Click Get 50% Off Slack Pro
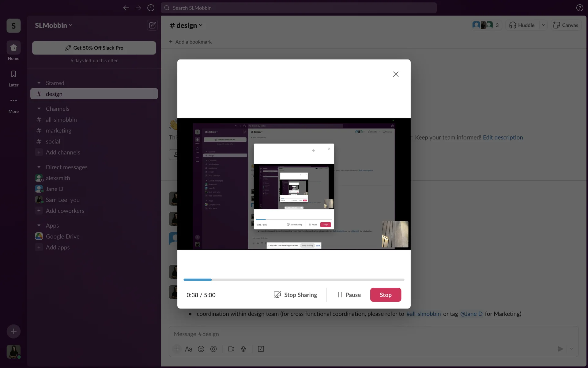The width and height of the screenshot is (588, 368). [x=94, y=48]
